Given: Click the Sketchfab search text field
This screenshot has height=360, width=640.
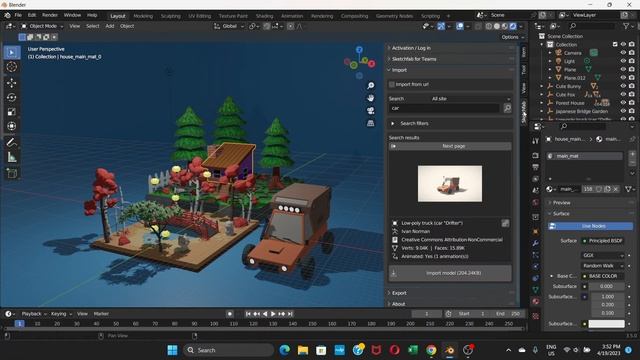Looking at the screenshot, I should (x=444, y=108).
